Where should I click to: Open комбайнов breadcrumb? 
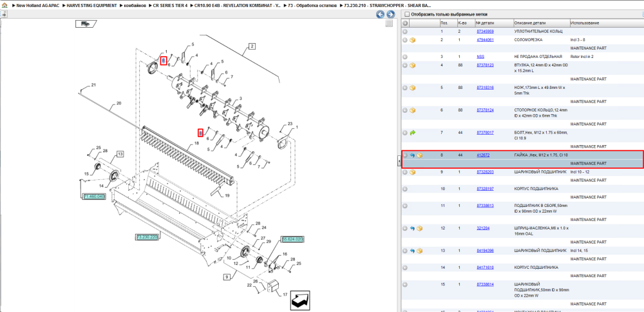135,6
